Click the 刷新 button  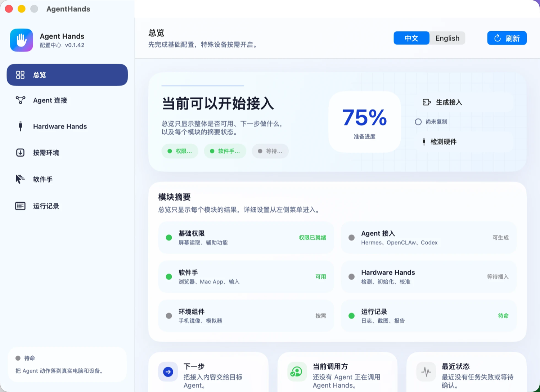pos(507,38)
